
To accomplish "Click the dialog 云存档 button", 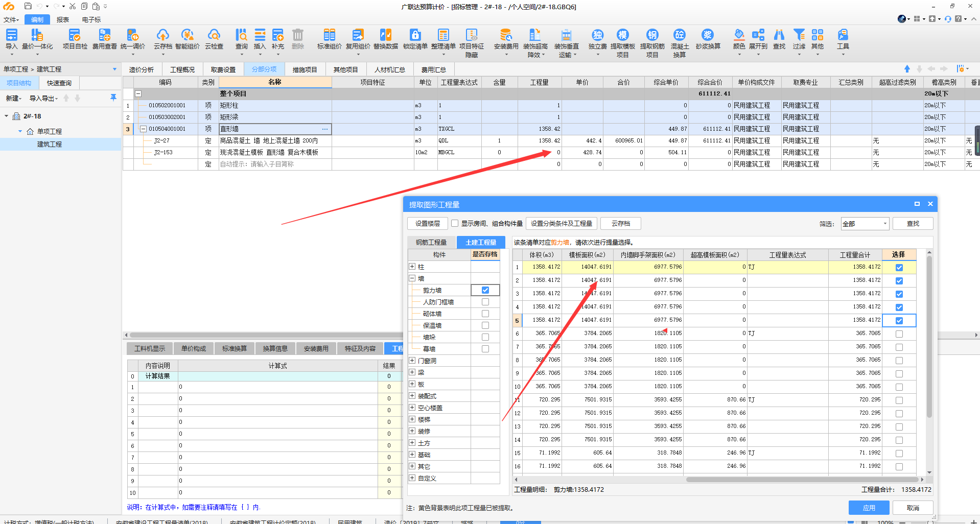I will pyautogui.click(x=621, y=224).
